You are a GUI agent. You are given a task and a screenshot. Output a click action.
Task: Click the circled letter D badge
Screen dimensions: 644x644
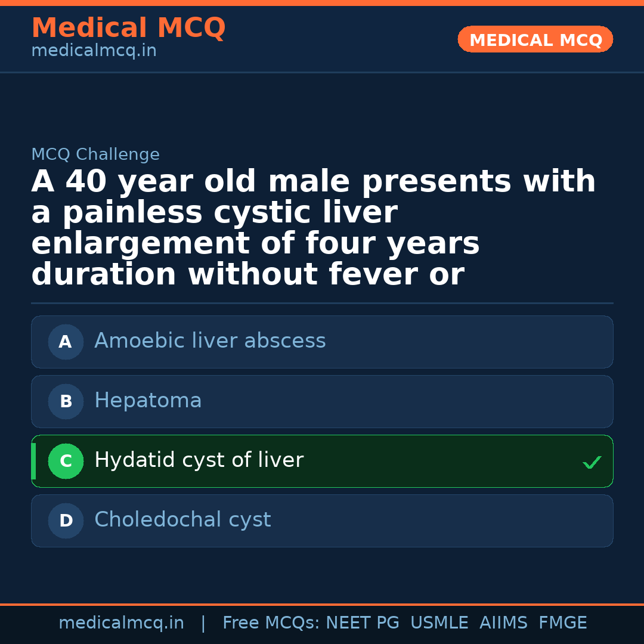(x=66, y=521)
